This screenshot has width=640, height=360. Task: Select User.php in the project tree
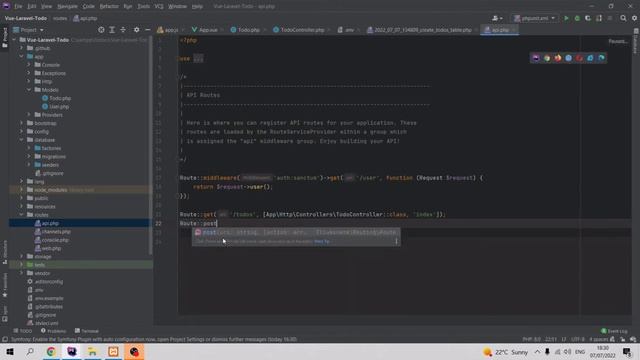pos(56,107)
